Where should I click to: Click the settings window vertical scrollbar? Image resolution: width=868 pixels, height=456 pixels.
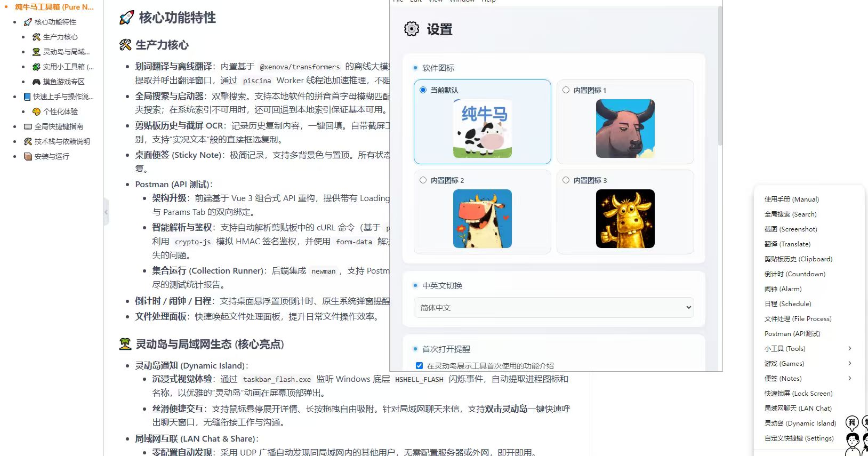(720, 75)
